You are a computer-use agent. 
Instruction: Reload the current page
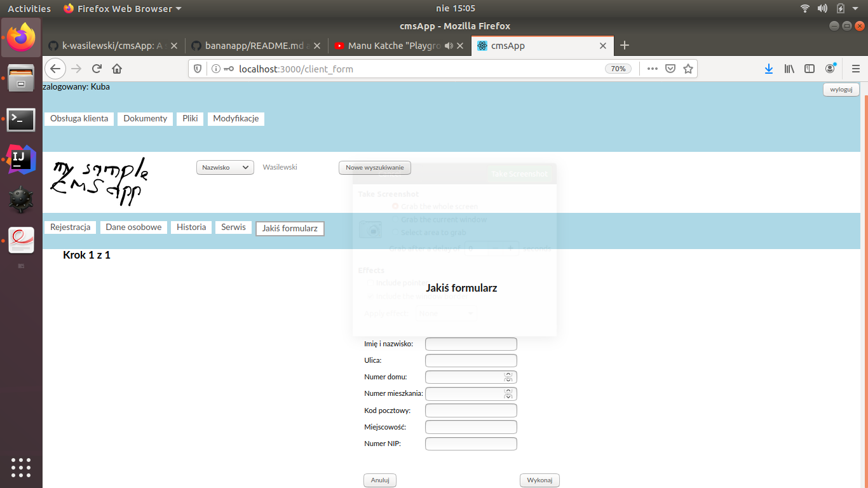coord(97,69)
